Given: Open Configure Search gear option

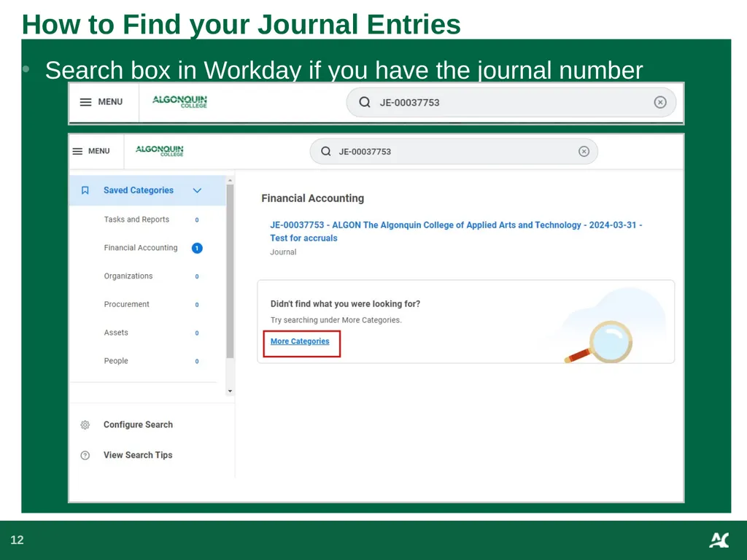Looking at the screenshot, I should 127,425.
